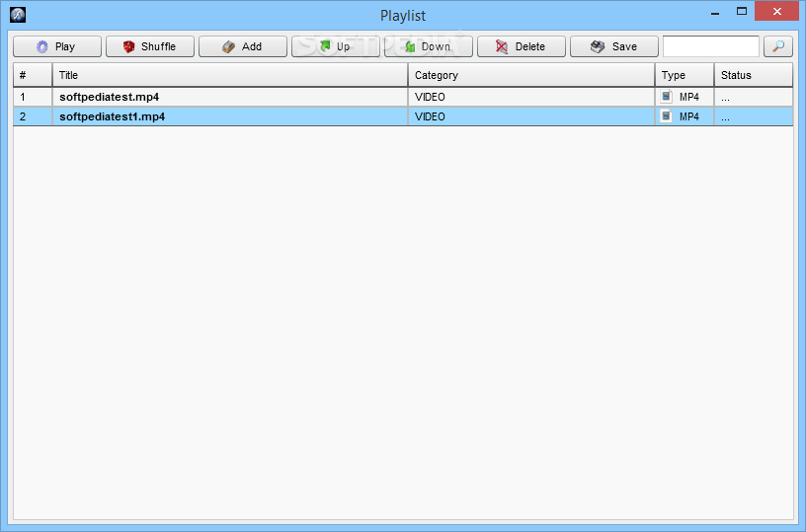Click VIDEO category of softpediatest1.mp4
The height and width of the screenshot is (532, 806).
pos(430,116)
